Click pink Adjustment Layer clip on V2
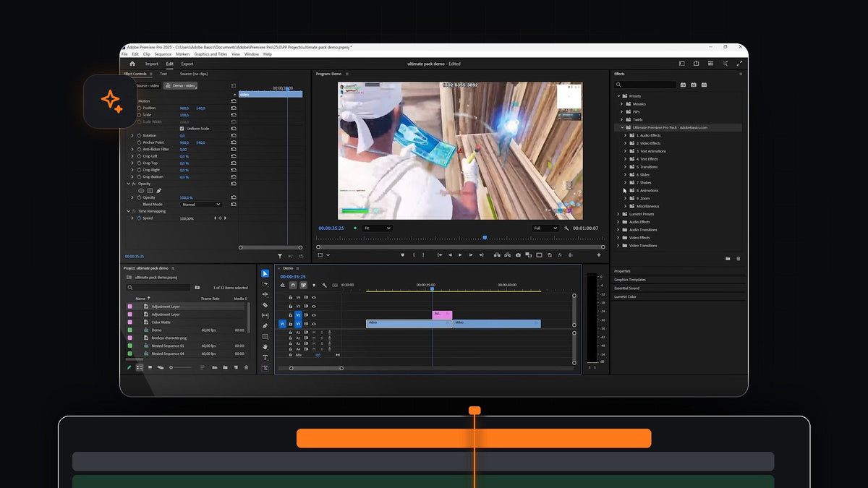Viewport: 868px width, 488px height. click(442, 314)
